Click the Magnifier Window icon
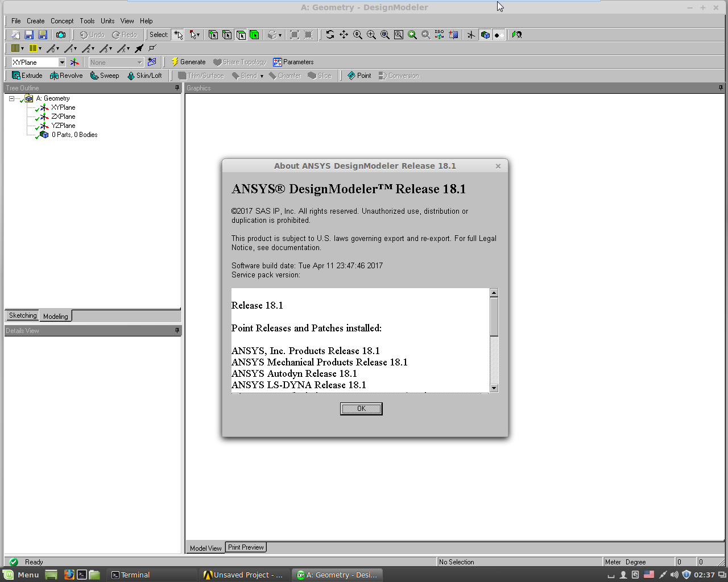This screenshot has height=582, width=728. (x=399, y=35)
